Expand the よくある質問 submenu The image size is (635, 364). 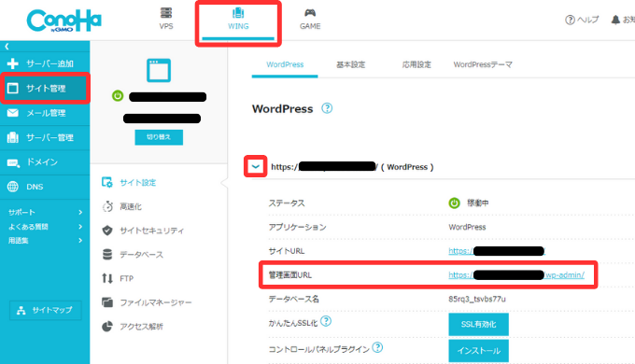(45, 227)
